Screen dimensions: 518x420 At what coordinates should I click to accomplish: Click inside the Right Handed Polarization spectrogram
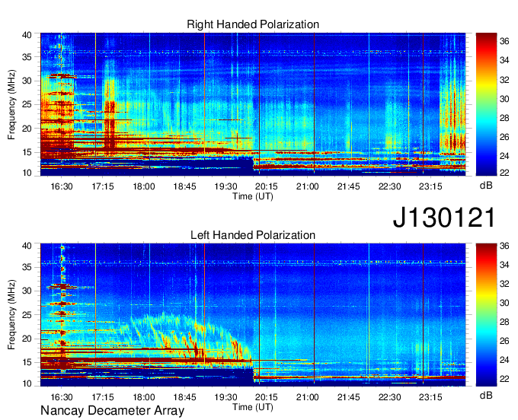(x=253, y=104)
